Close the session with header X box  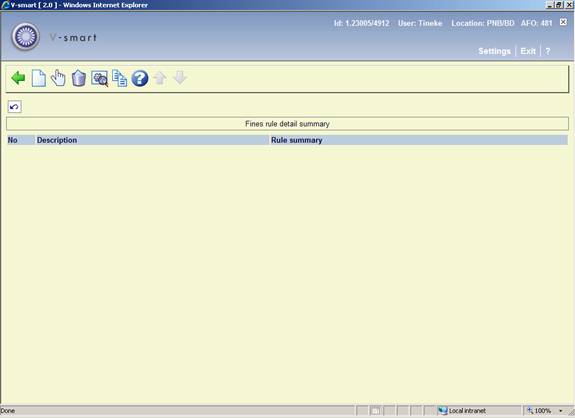(563, 22)
